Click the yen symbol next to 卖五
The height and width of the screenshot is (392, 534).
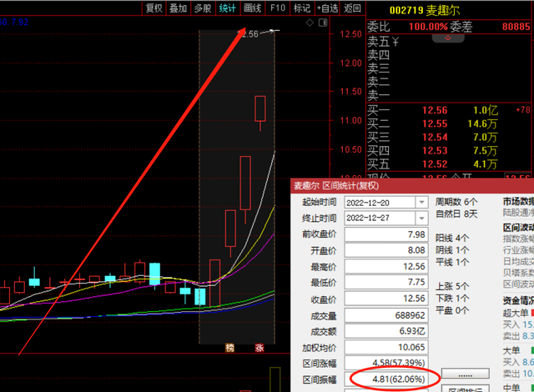click(395, 42)
